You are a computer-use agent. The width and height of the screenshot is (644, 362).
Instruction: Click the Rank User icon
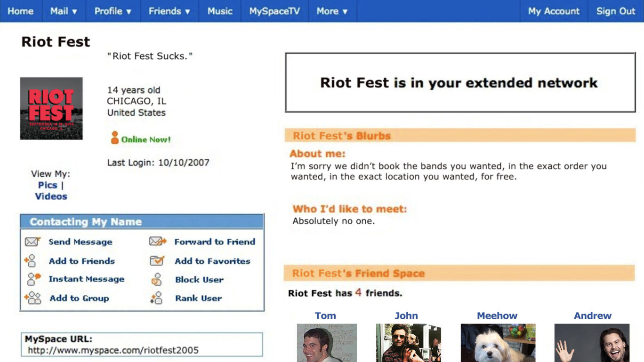point(157,298)
